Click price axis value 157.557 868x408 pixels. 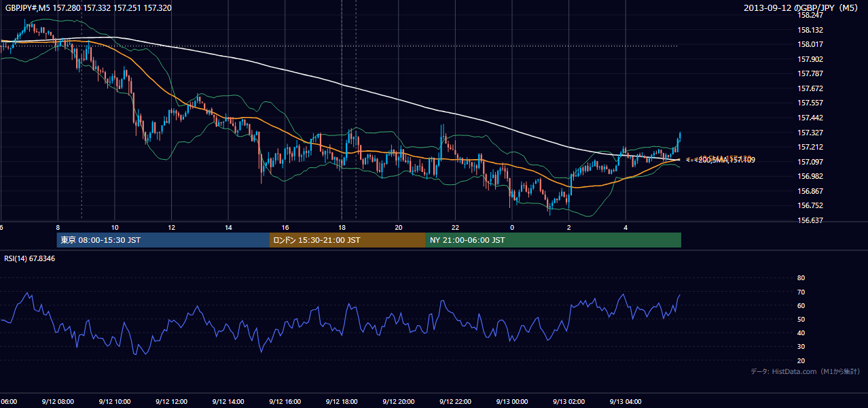tap(811, 103)
